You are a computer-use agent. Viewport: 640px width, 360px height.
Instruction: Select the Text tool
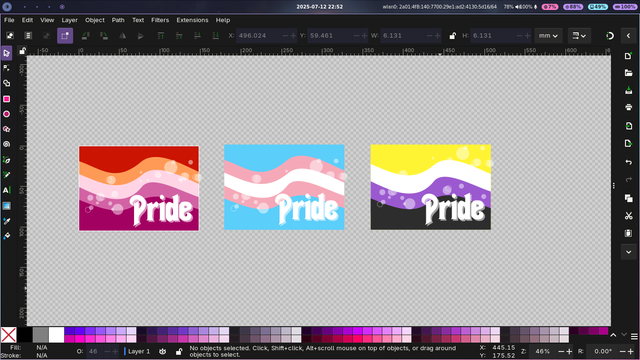(x=7, y=190)
